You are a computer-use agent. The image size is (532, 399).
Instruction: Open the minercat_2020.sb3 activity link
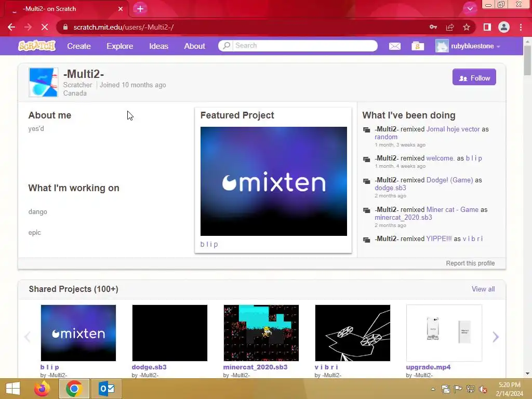tap(403, 218)
